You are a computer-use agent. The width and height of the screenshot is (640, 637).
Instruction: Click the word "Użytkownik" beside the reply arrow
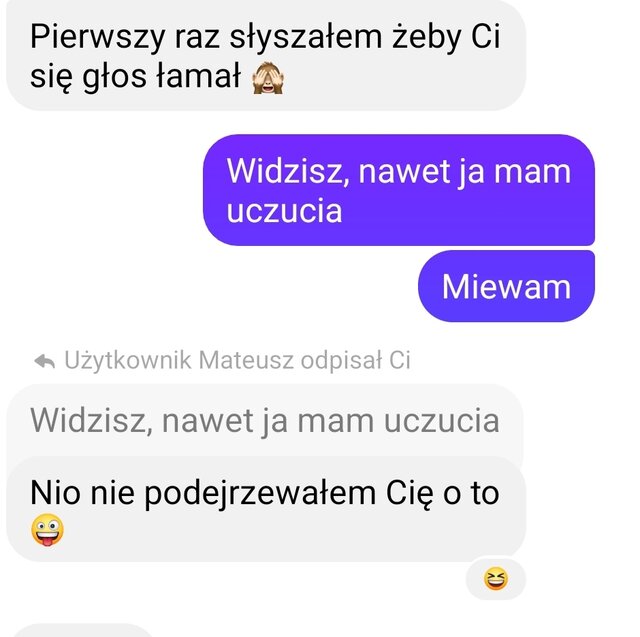(x=128, y=360)
